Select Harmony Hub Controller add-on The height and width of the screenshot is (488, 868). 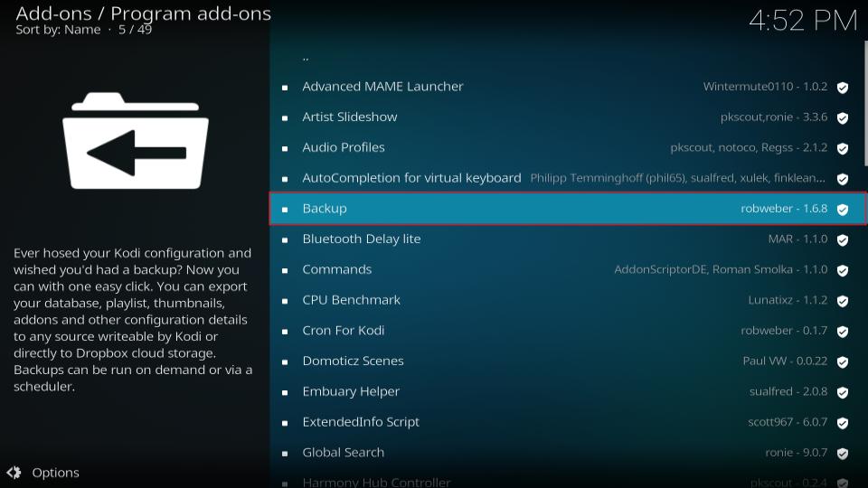(569, 480)
